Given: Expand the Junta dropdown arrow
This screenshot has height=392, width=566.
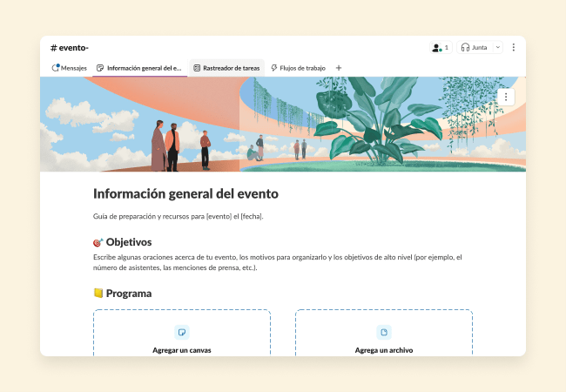Looking at the screenshot, I should (498, 48).
